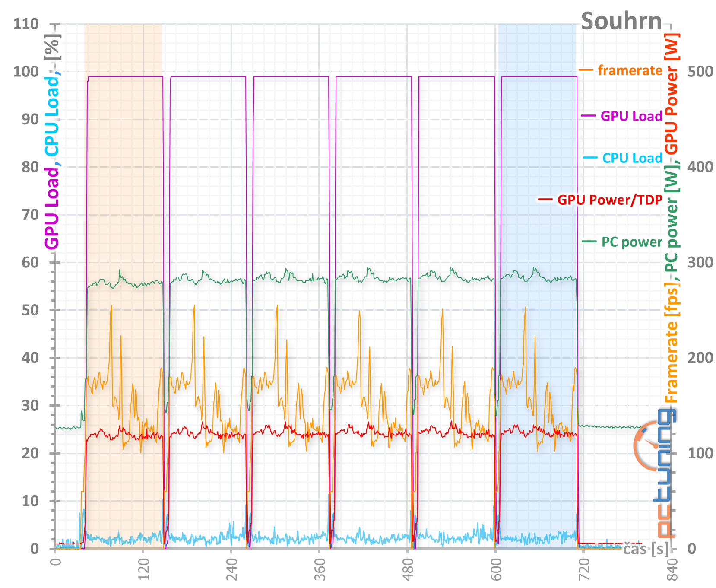Click the "30" percent axis tick
The width and height of the screenshot is (716, 588).
(x=30, y=406)
